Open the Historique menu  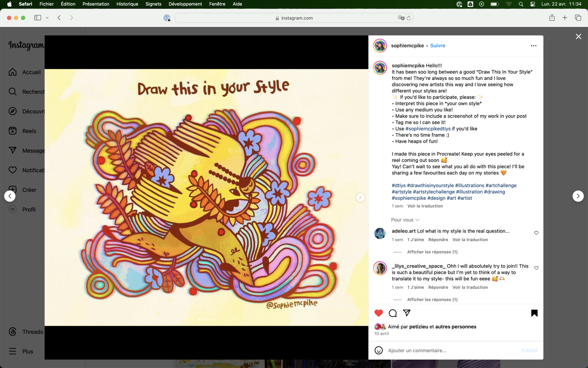[x=127, y=4]
